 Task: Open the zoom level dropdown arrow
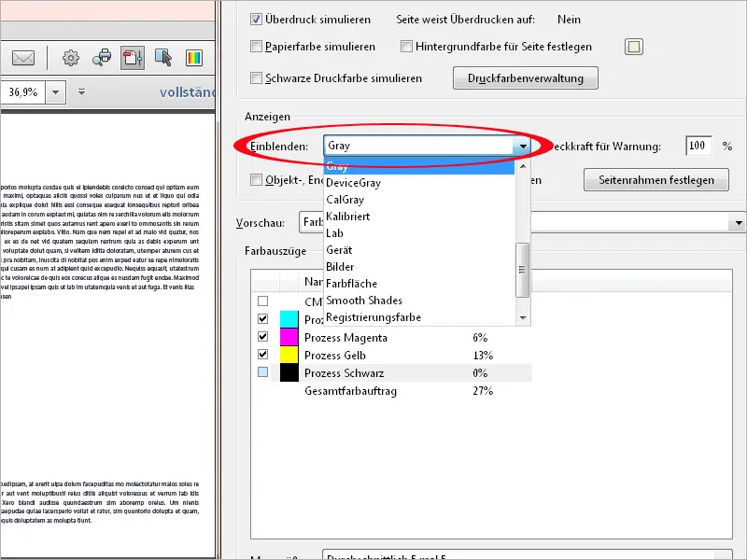click(x=56, y=91)
